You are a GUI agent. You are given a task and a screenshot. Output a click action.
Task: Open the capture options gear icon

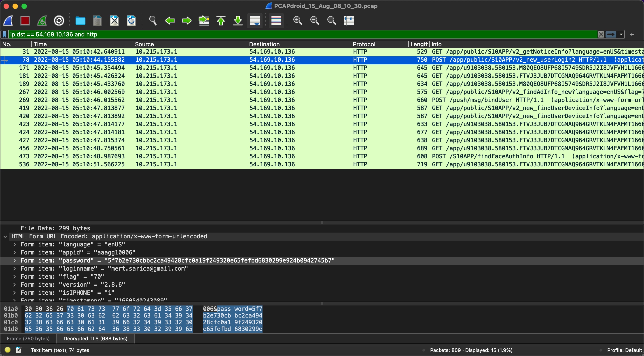59,21
